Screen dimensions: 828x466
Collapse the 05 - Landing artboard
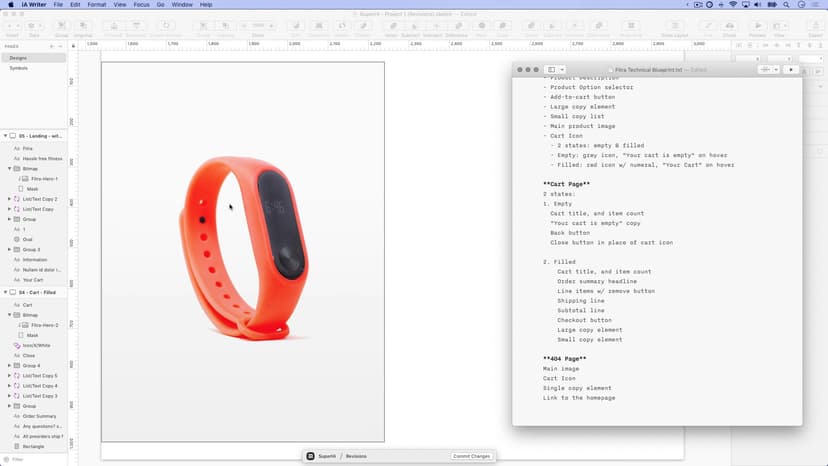(5, 136)
